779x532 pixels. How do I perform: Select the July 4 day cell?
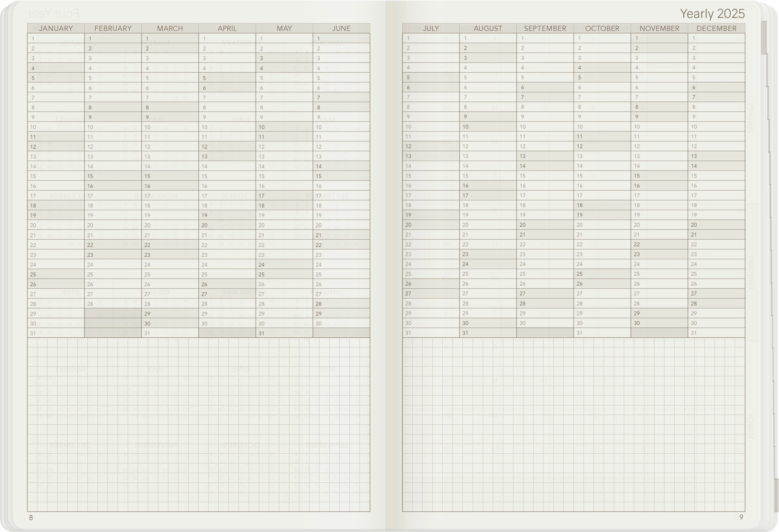point(431,68)
